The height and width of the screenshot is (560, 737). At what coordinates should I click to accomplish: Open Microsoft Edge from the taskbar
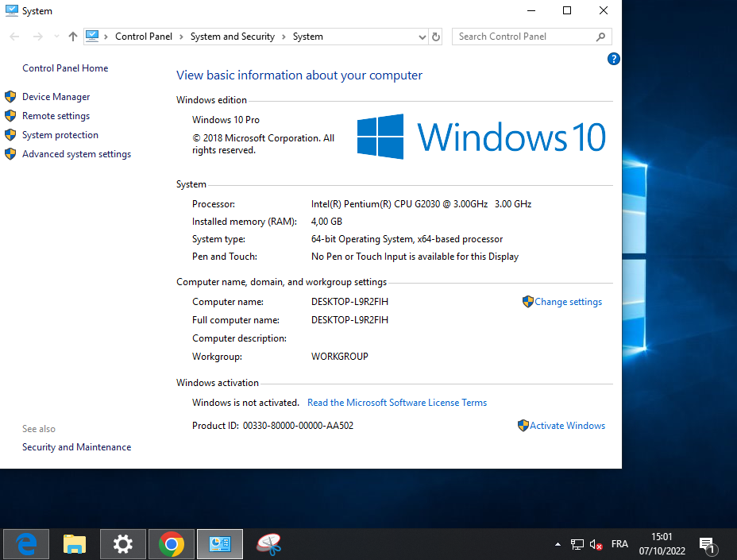coord(26,544)
